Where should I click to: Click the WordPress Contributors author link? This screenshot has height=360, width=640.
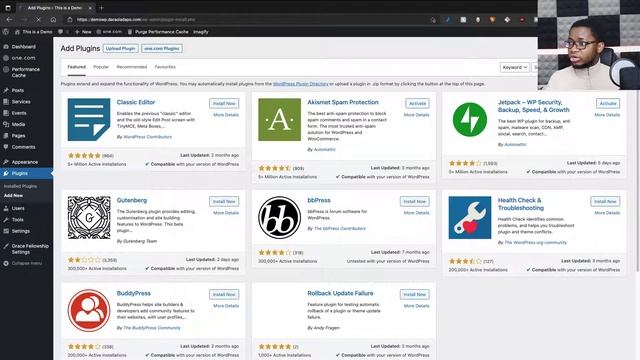(x=147, y=137)
